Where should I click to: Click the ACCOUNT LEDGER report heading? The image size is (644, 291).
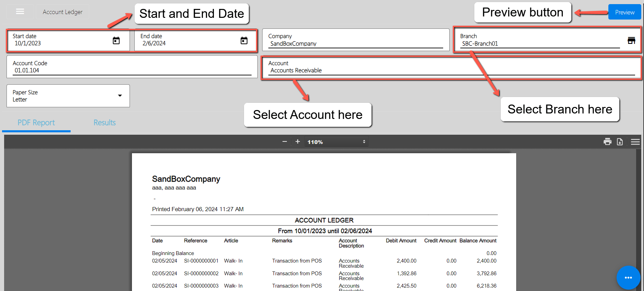coord(324,220)
